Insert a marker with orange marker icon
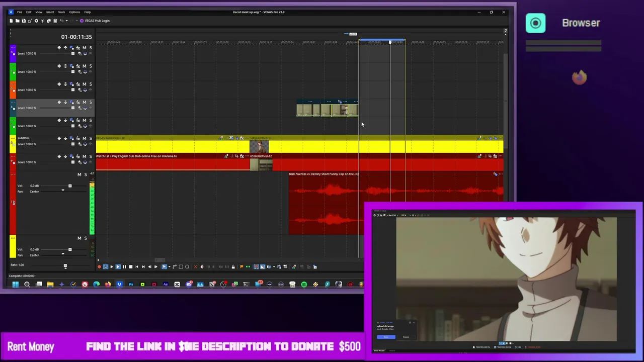The image size is (644, 362). pos(242,266)
